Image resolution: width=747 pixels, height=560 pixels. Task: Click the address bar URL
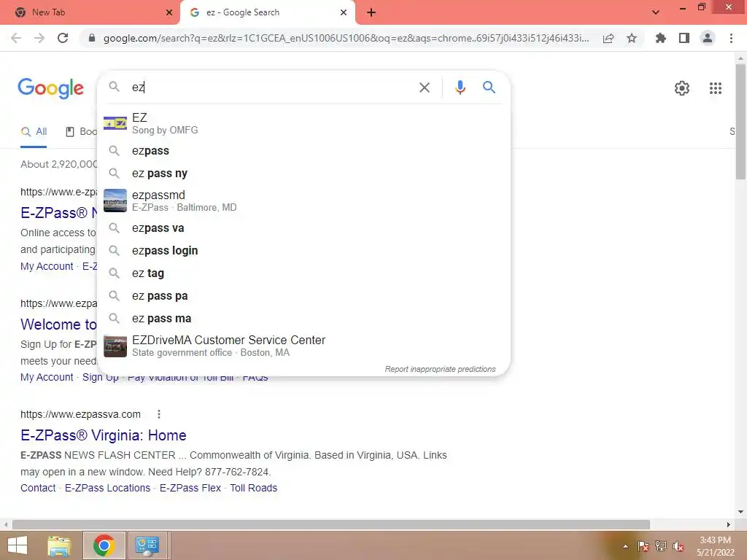point(346,38)
